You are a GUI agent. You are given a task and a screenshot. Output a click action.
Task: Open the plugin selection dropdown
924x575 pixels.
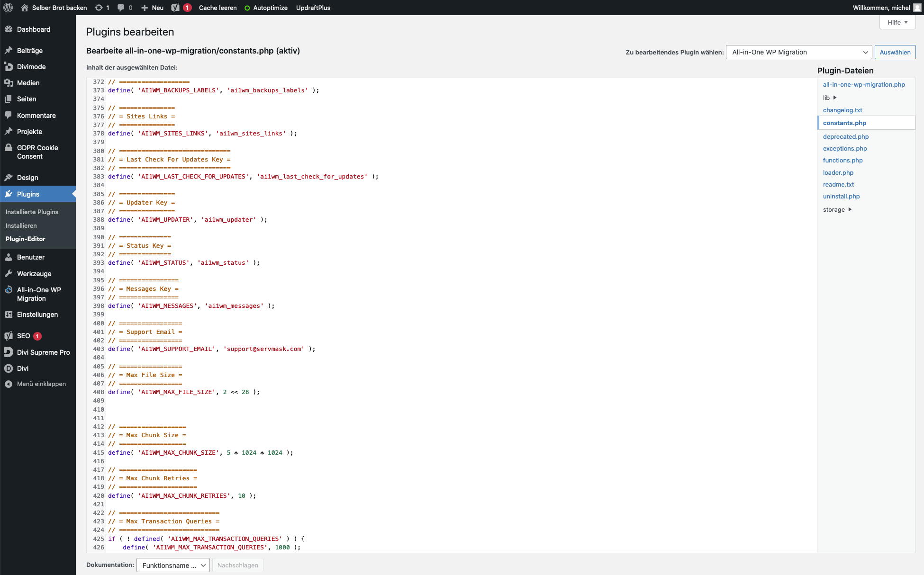(x=798, y=52)
